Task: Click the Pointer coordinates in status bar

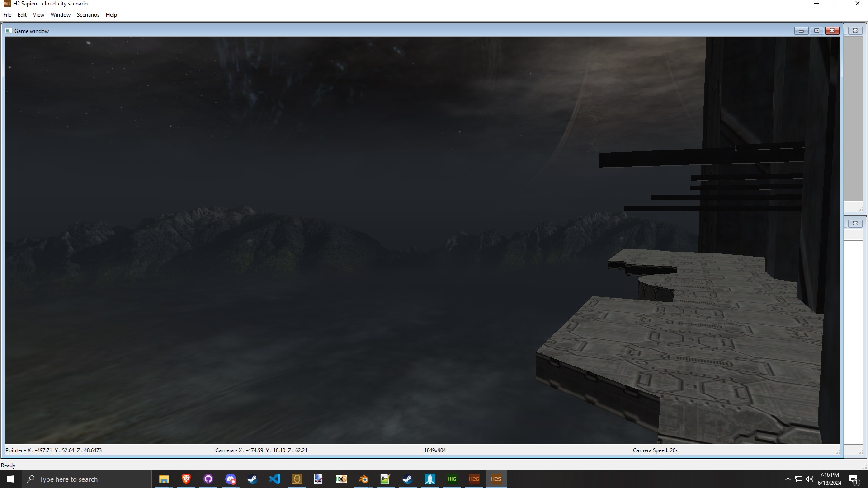Action: (53, 450)
